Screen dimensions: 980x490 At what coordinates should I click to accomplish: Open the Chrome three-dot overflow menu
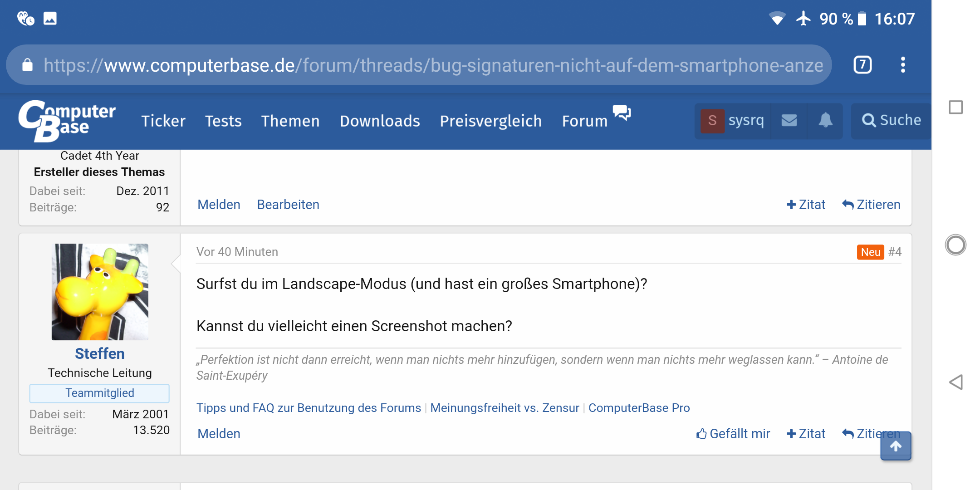(903, 65)
